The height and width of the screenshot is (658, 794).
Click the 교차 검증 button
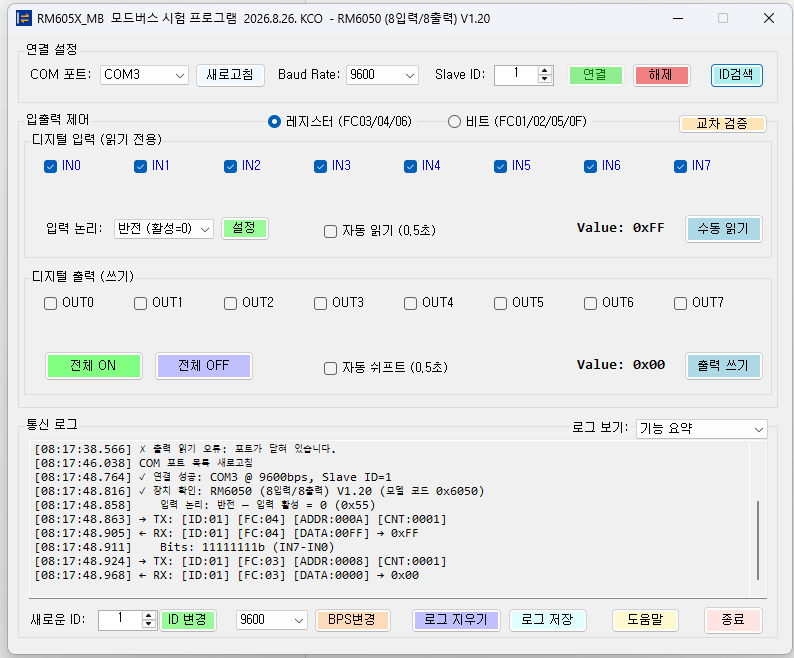point(723,124)
